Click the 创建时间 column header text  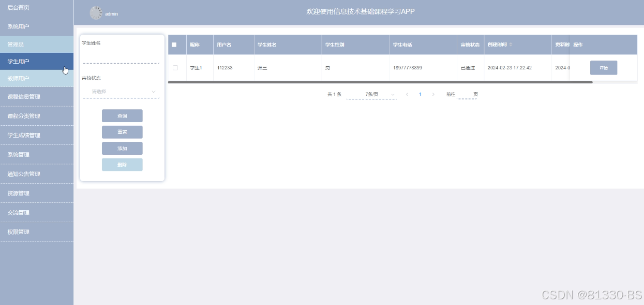click(x=498, y=45)
